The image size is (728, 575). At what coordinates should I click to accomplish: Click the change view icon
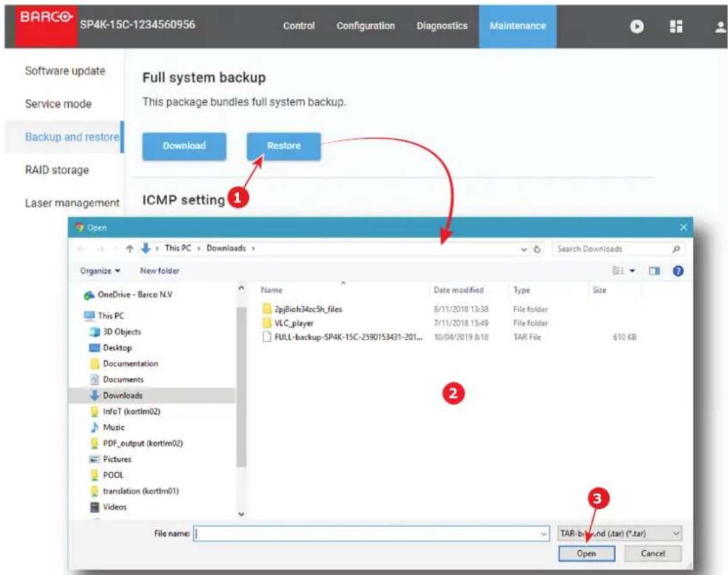[x=617, y=271]
